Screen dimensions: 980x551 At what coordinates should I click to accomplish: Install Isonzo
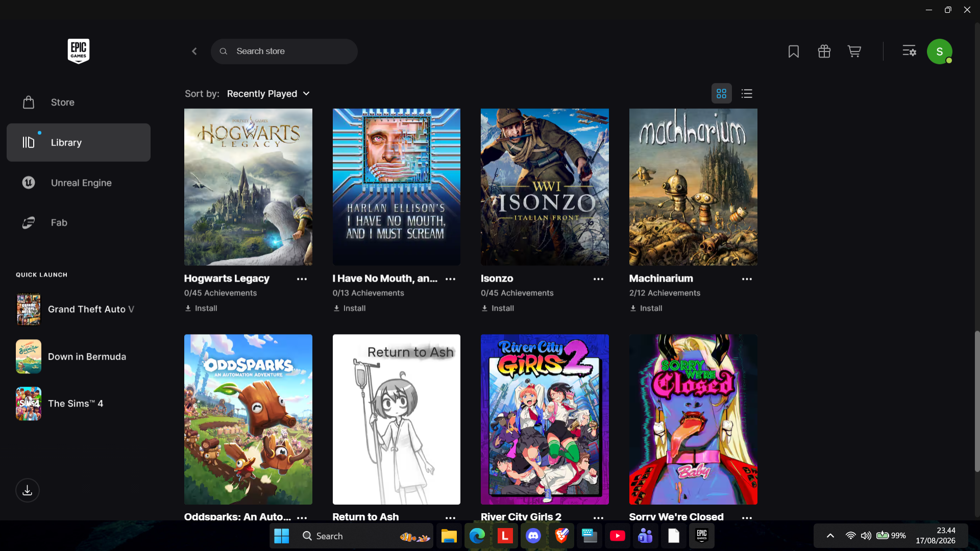click(x=498, y=308)
